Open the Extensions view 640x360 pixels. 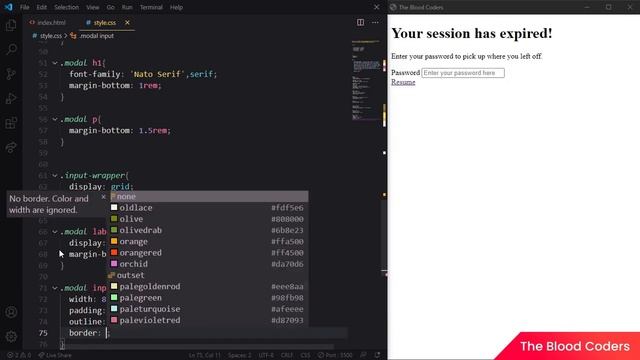[11, 123]
